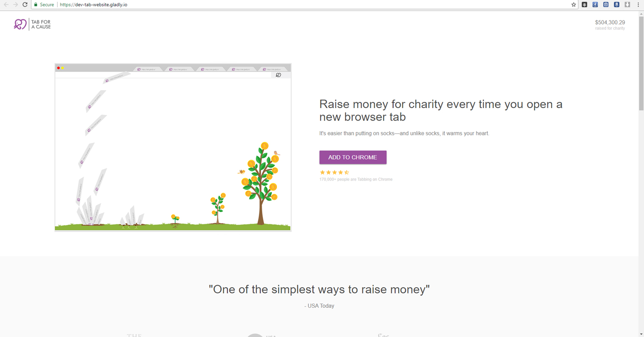The image size is (644, 337).
Task: Click the TAB FOR A CAUSE text
Action: pyautogui.click(x=41, y=24)
